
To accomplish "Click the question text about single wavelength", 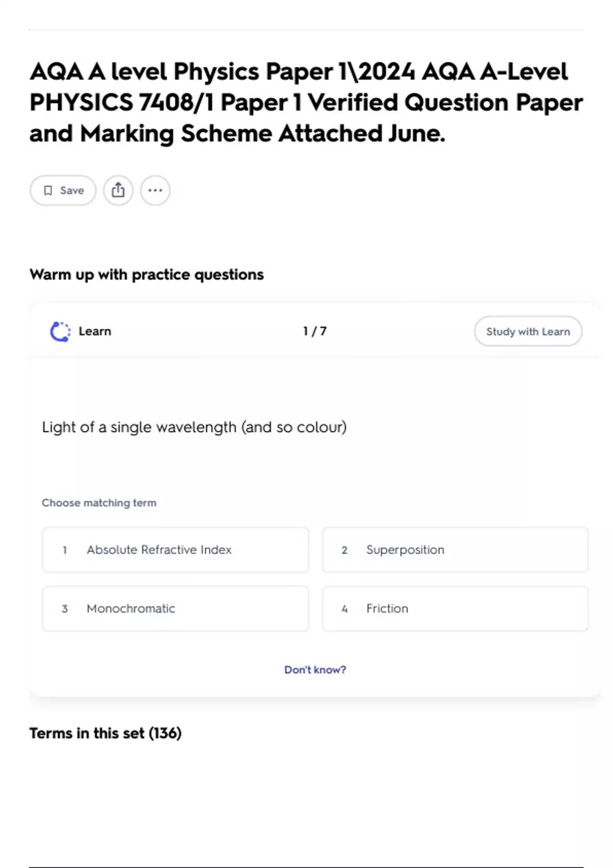I will (194, 427).
